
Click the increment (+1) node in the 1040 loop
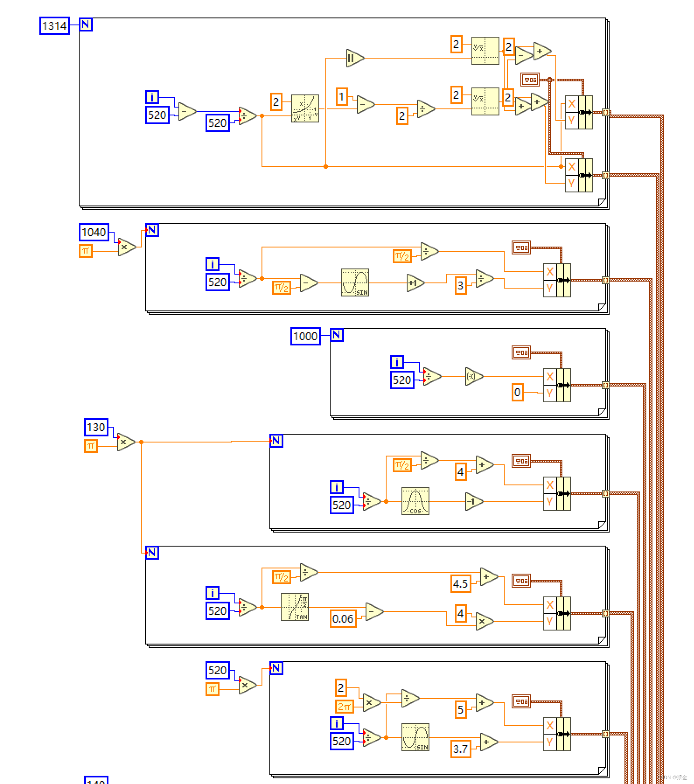(415, 283)
